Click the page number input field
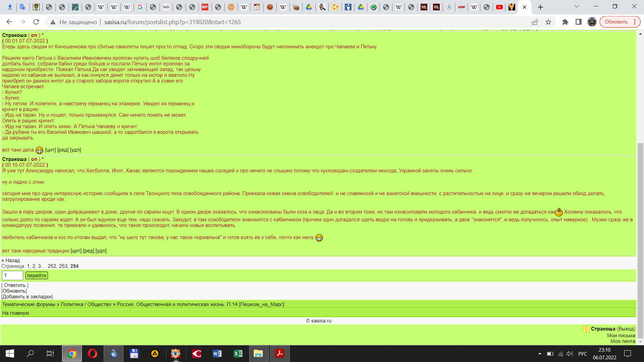Image resolution: width=644 pixels, height=362 pixels. (x=12, y=276)
